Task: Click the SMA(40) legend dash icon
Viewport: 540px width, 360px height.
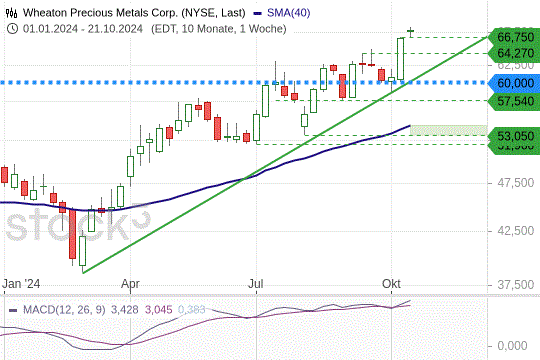Action: coord(258,13)
